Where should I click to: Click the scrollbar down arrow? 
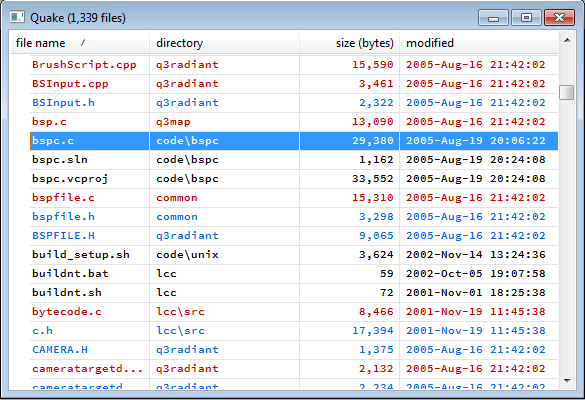pyautogui.click(x=567, y=381)
